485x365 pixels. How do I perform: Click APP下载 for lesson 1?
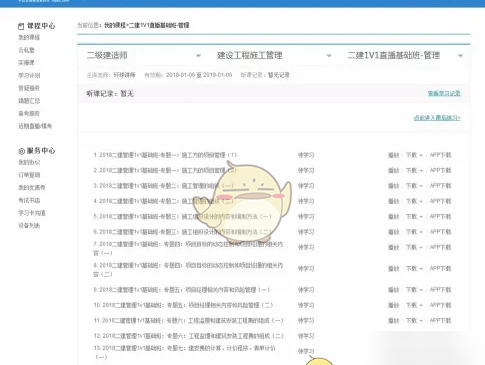click(x=440, y=155)
